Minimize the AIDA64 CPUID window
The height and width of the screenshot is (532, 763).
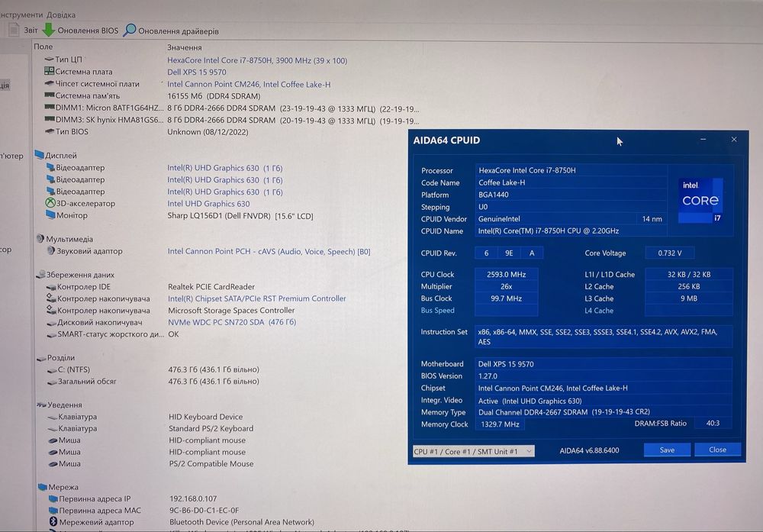click(703, 140)
